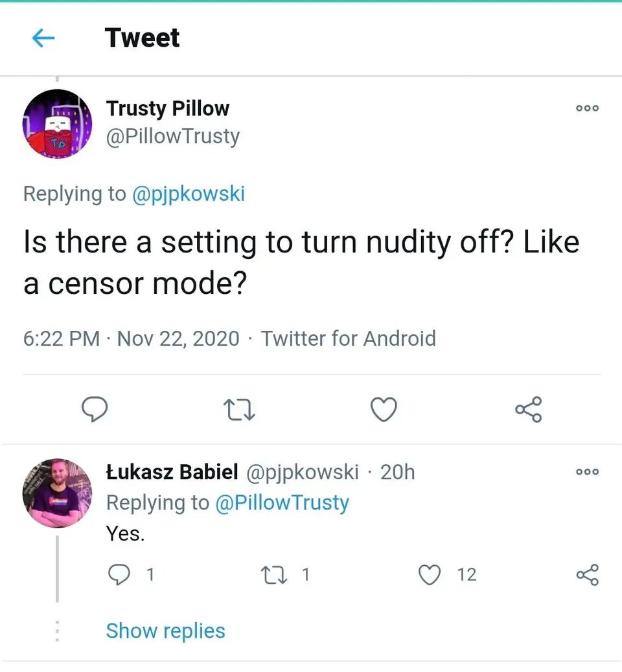The height and width of the screenshot is (672, 622).
Task: Tap the Trusty Pillow display name
Action: 167,108
